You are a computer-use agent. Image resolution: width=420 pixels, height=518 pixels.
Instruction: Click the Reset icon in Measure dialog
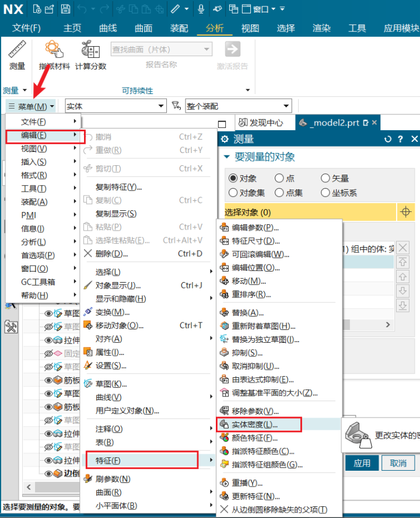tap(388, 139)
